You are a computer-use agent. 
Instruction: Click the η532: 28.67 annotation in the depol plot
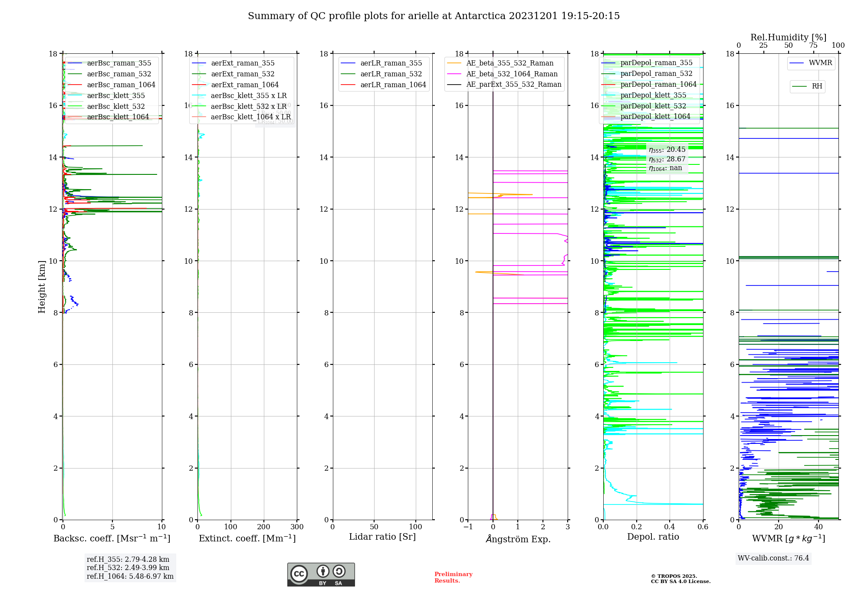(667, 159)
